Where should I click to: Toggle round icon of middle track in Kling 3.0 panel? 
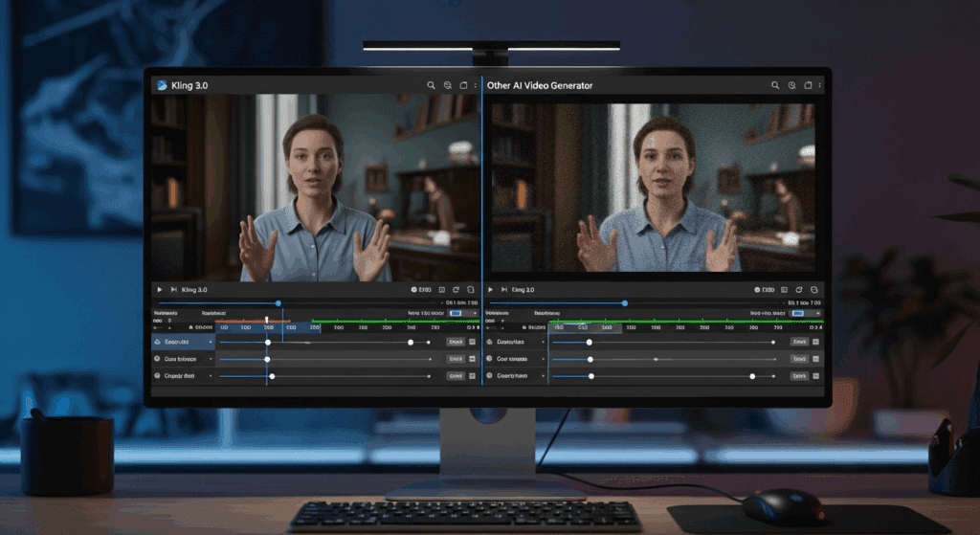(x=158, y=359)
